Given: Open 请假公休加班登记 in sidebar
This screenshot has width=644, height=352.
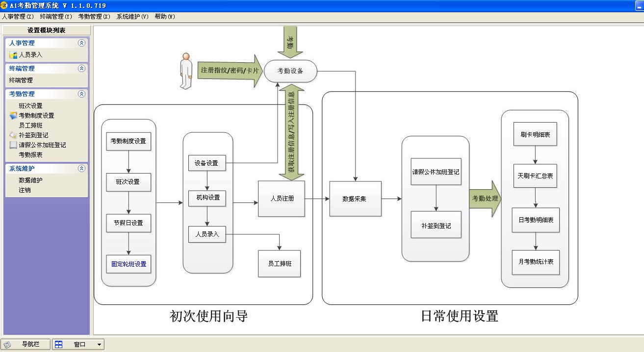Looking at the screenshot, I should pyautogui.click(x=42, y=145).
